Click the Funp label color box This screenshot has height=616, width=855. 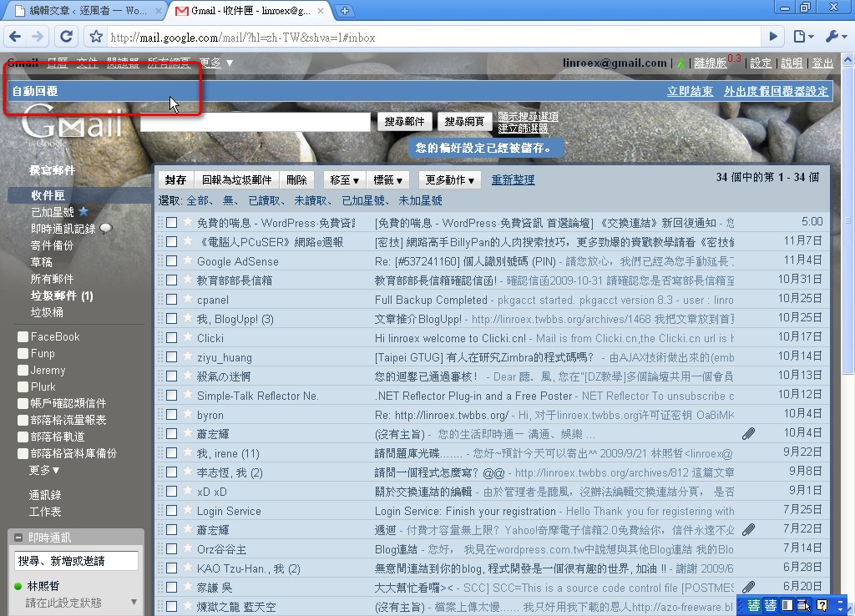click(23, 354)
